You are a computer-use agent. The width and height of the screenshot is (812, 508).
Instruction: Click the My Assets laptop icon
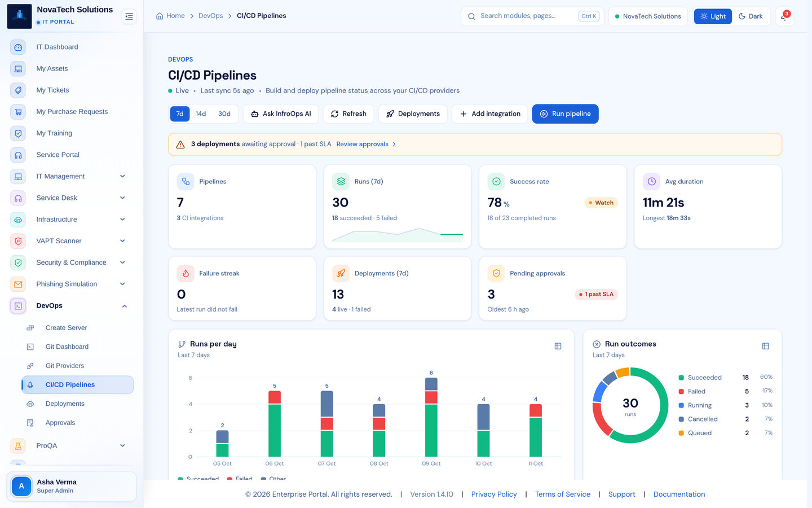point(18,69)
